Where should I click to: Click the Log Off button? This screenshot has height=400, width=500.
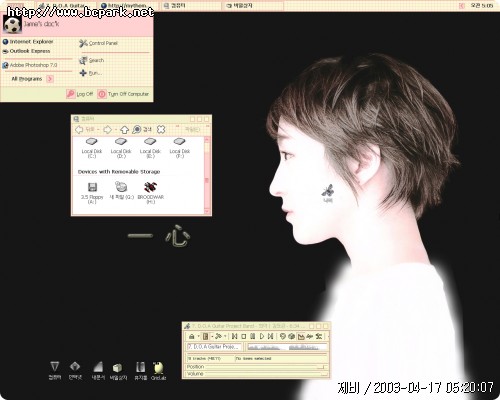80,94
